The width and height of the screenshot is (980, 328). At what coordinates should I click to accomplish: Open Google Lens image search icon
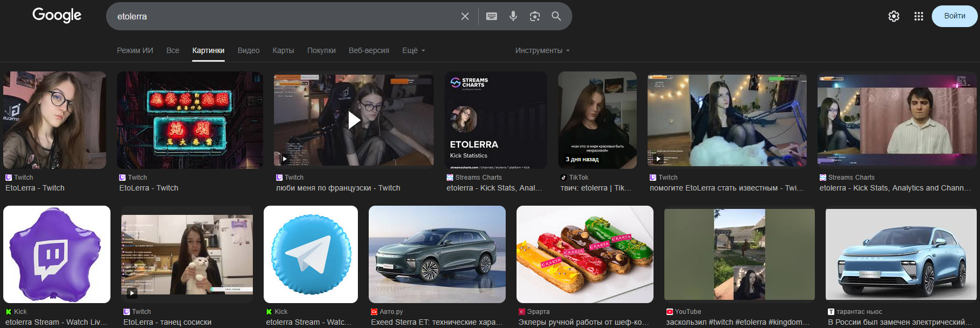[x=535, y=16]
